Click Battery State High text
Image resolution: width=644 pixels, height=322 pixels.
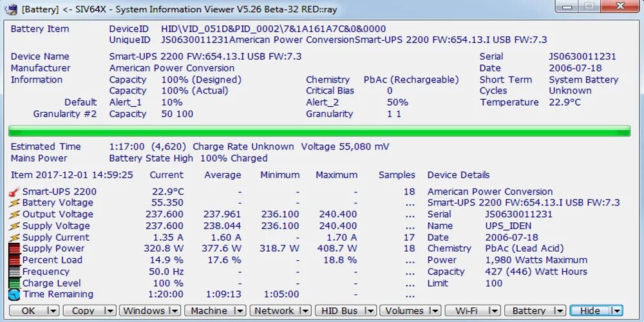click(151, 158)
